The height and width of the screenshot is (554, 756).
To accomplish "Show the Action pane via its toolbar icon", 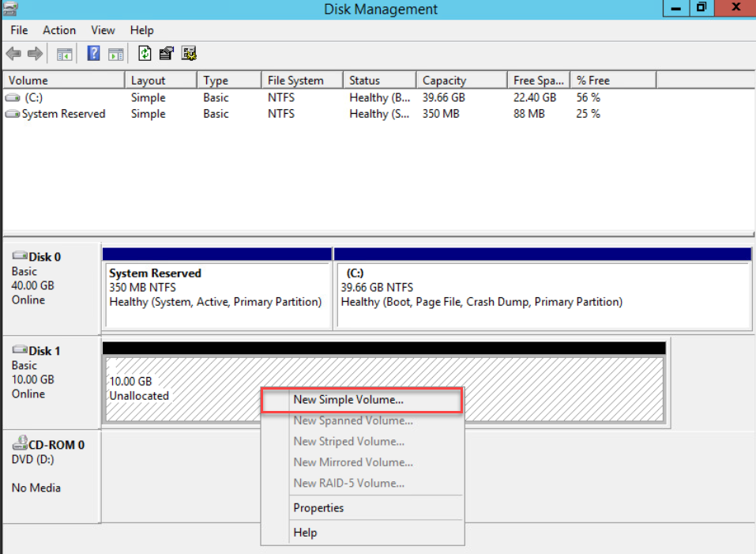I will (x=115, y=53).
